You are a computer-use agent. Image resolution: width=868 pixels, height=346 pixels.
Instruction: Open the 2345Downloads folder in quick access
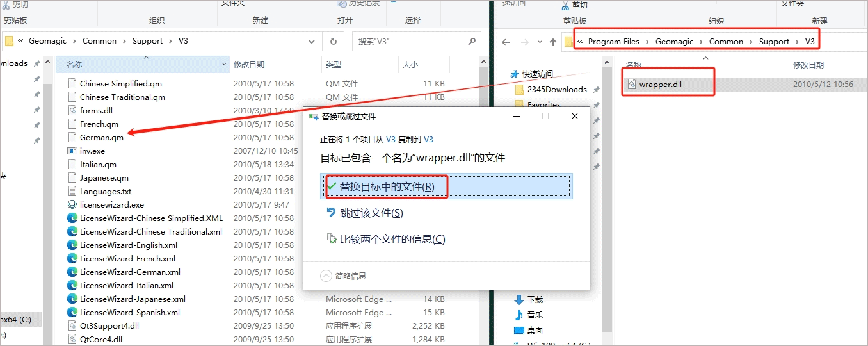[x=556, y=90]
